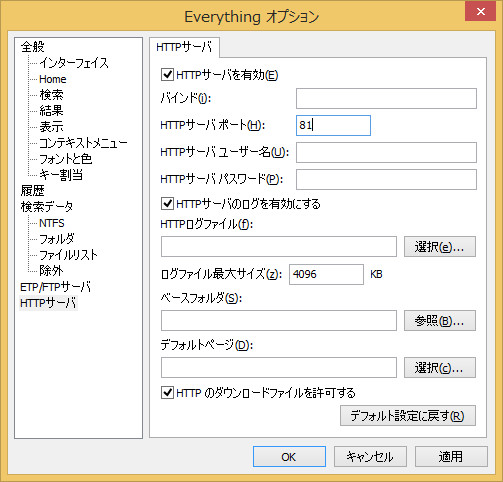This screenshot has width=503, height=482.
Task: Select インターフェイス in the options tree
Action: pyautogui.click(x=74, y=63)
